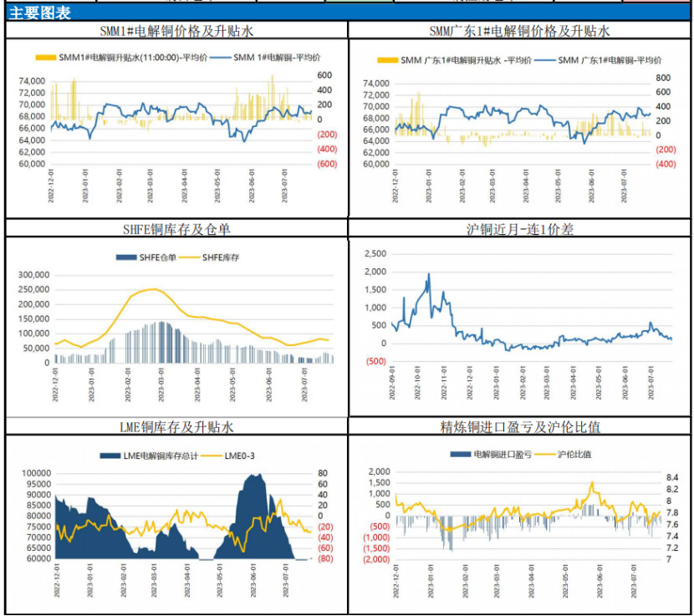Viewport: 694px width, 616px height.
Task: Click blue line marker of SMM 1#电解铜-平均价 legend
Action: 221,58
